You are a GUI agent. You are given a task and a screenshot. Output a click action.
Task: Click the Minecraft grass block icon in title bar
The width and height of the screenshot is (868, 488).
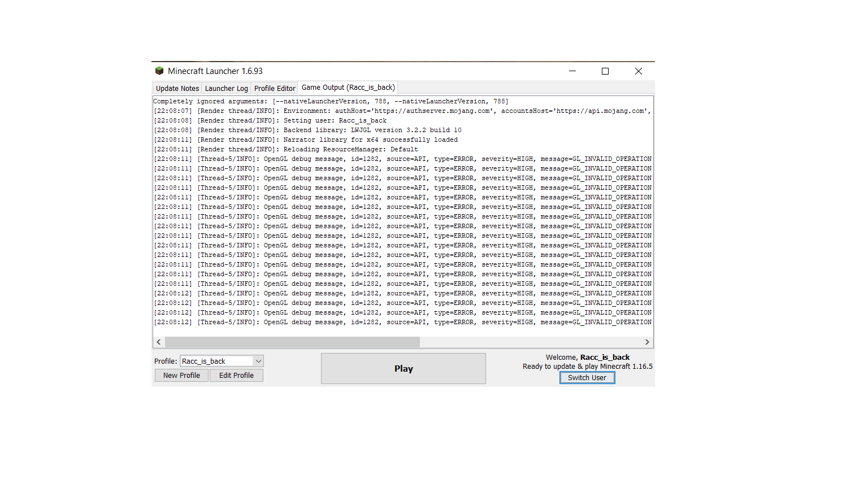pyautogui.click(x=159, y=71)
